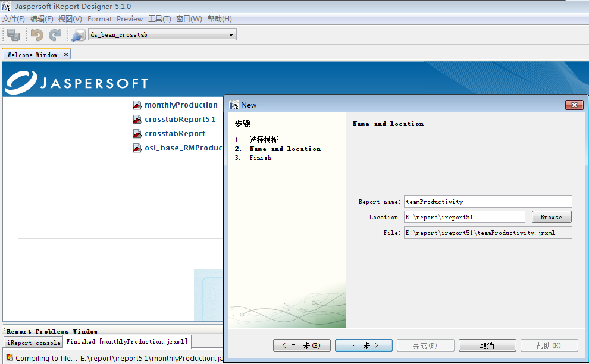Open recent report crosstabReport

(175, 134)
